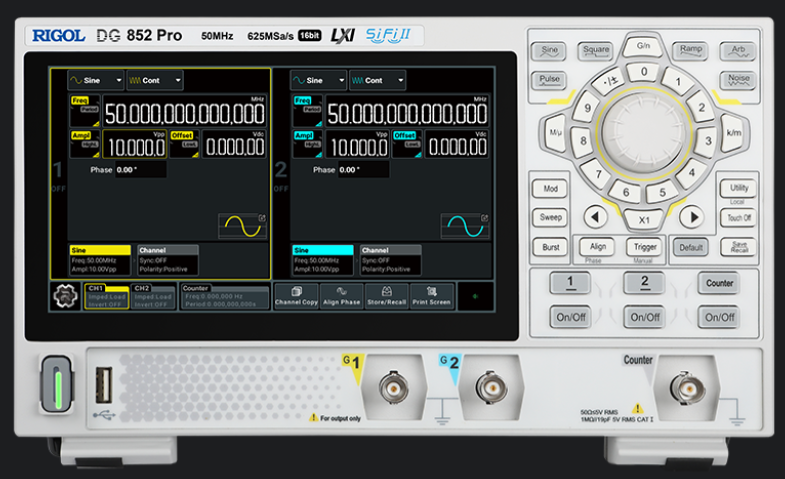The image size is (785, 479).
Task: Open the gear settings icon on screen
Action: click(x=66, y=296)
